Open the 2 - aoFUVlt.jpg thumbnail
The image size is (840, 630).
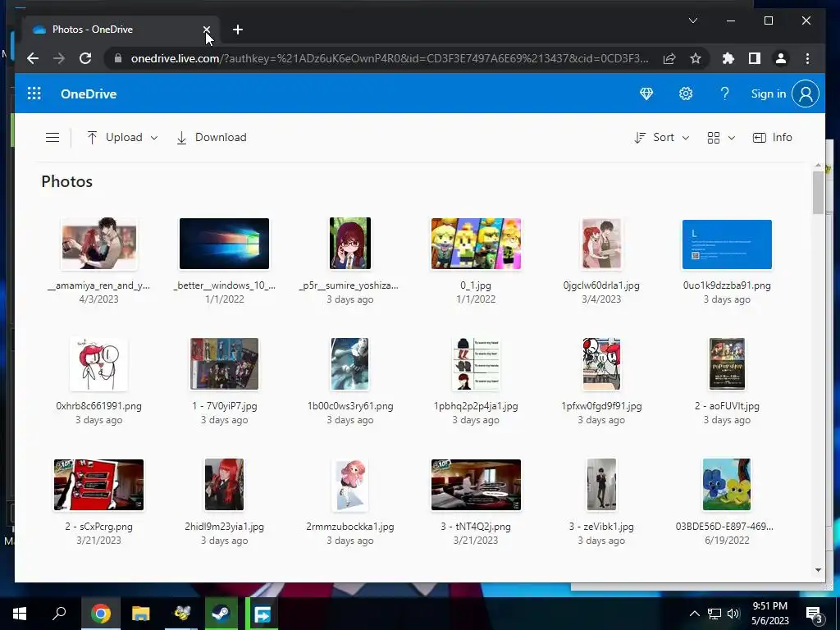tap(727, 364)
